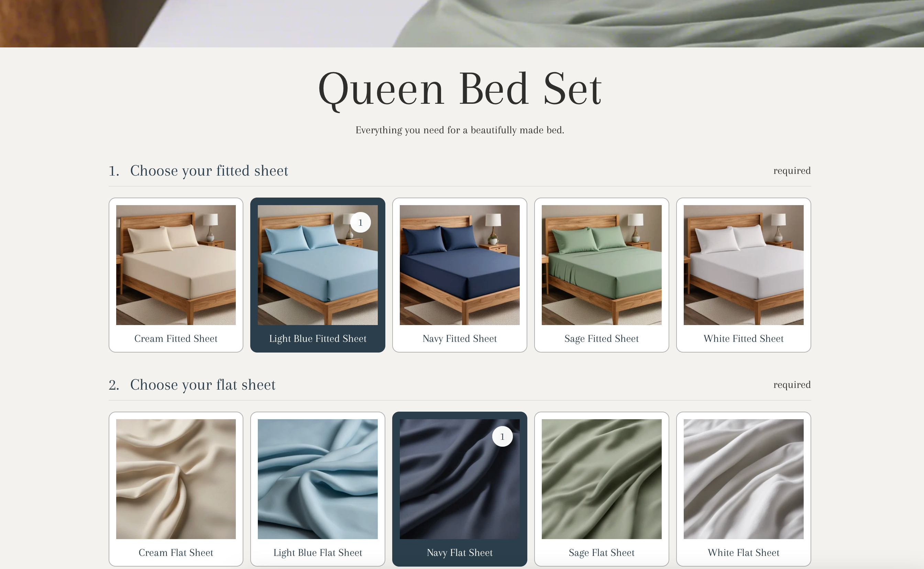Click the 'Choose your flat sheet' heading
This screenshot has width=924, height=569.
click(x=202, y=384)
